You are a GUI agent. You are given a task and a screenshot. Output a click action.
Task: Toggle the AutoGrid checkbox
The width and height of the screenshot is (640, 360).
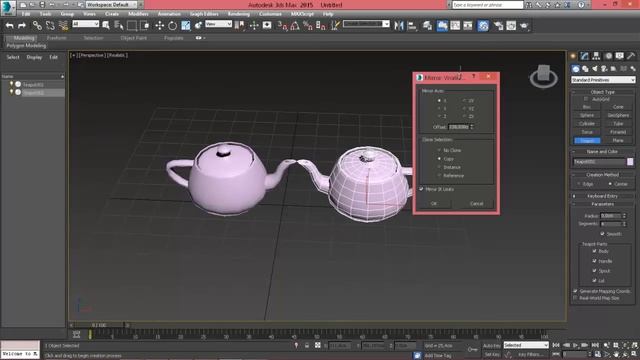pyautogui.click(x=586, y=99)
